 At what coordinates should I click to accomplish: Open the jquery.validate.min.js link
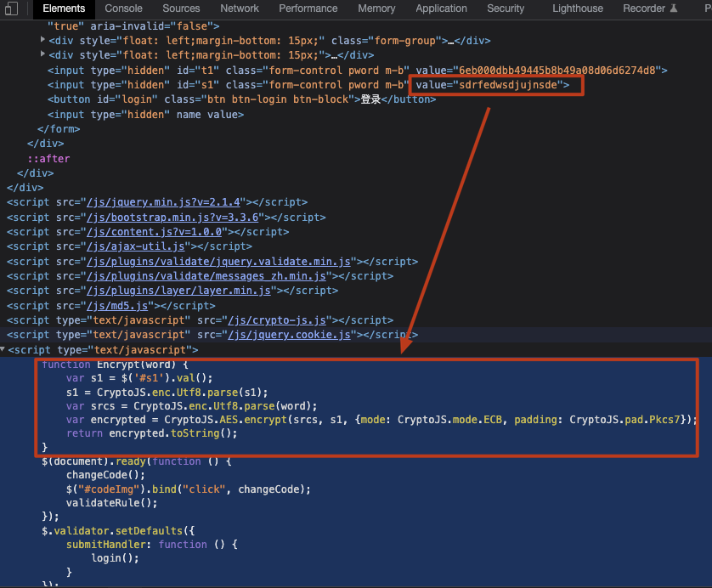[218, 262]
